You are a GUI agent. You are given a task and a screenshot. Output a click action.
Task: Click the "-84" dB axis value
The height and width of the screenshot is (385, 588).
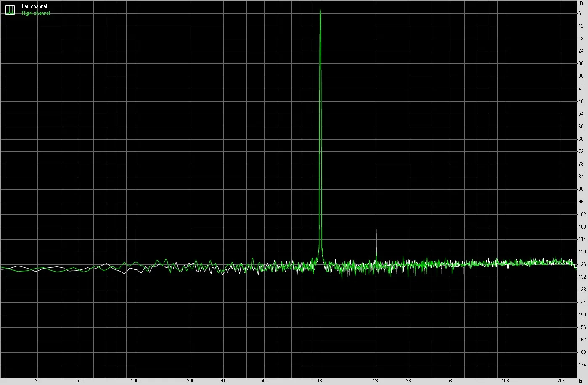point(580,177)
